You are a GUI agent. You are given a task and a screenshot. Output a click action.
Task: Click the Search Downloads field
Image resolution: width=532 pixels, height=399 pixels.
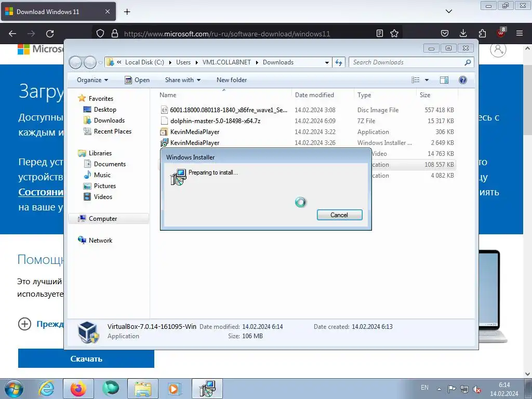(411, 62)
